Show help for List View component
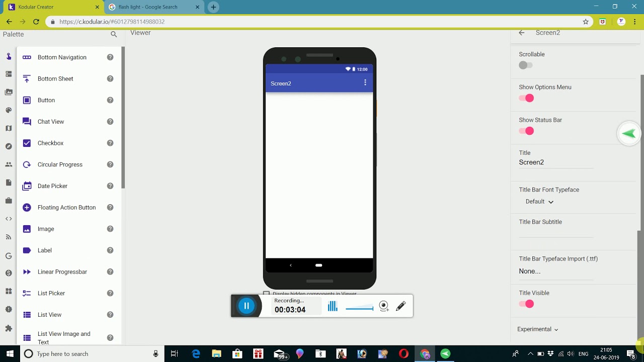This screenshot has width=644, height=362. pos(110,315)
